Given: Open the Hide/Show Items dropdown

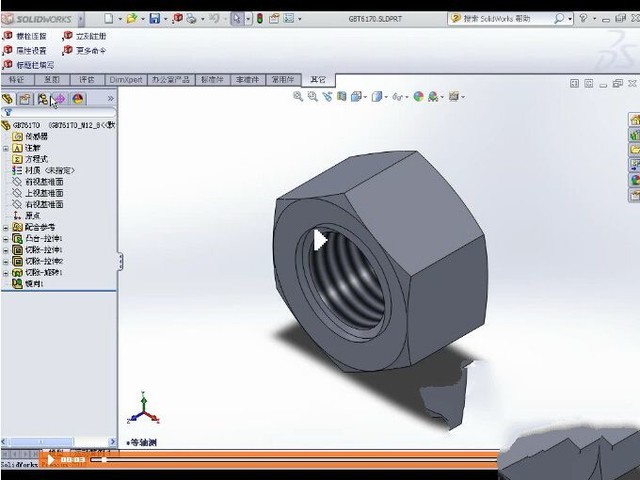Looking at the screenshot, I should [x=406, y=97].
